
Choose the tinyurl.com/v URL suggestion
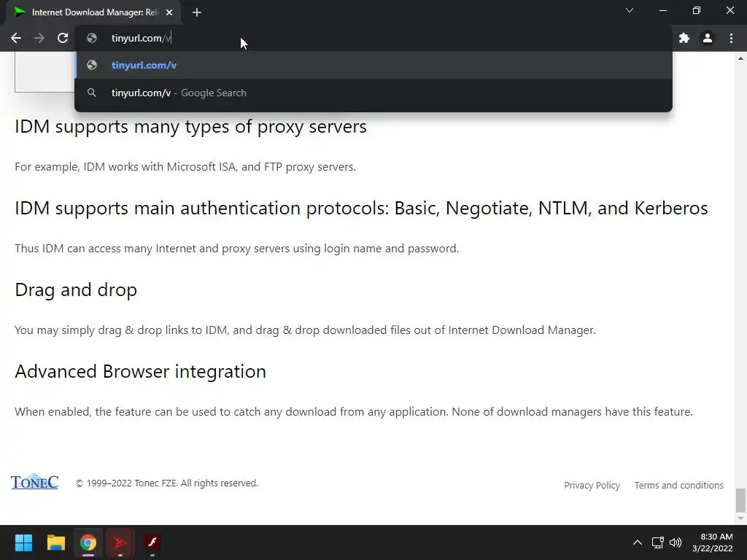point(373,65)
